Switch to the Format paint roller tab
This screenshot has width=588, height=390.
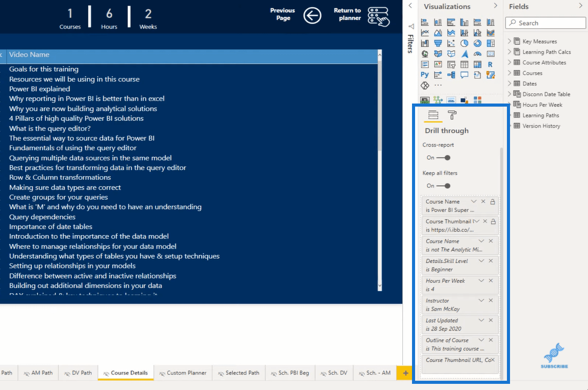point(452,115)
